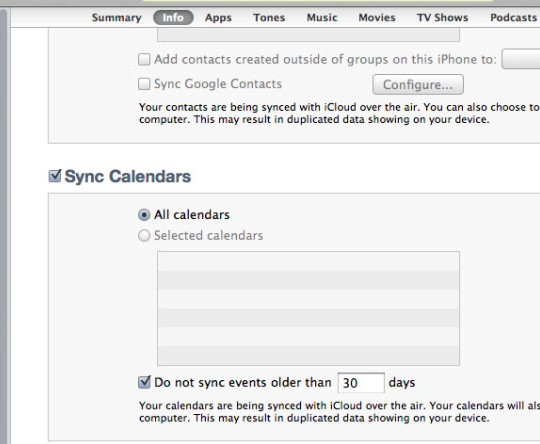Disable Do not sync events older than checkbox
Screen dimensions: 540x444
[144, 382]
